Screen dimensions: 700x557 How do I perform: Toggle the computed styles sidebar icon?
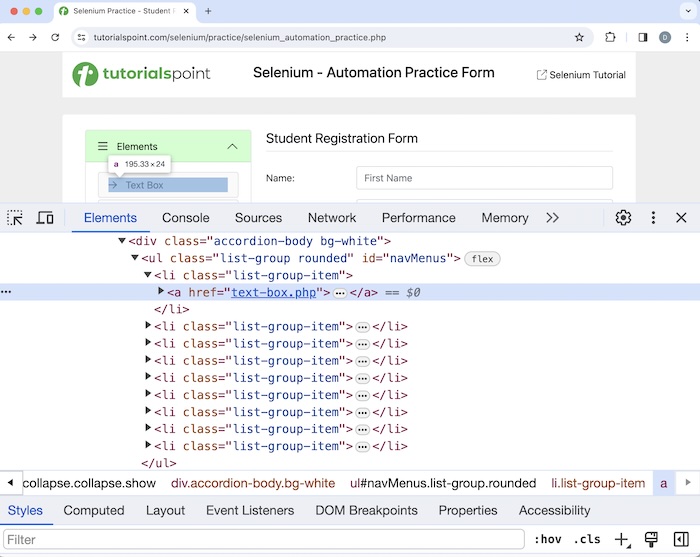pos(681,540)
